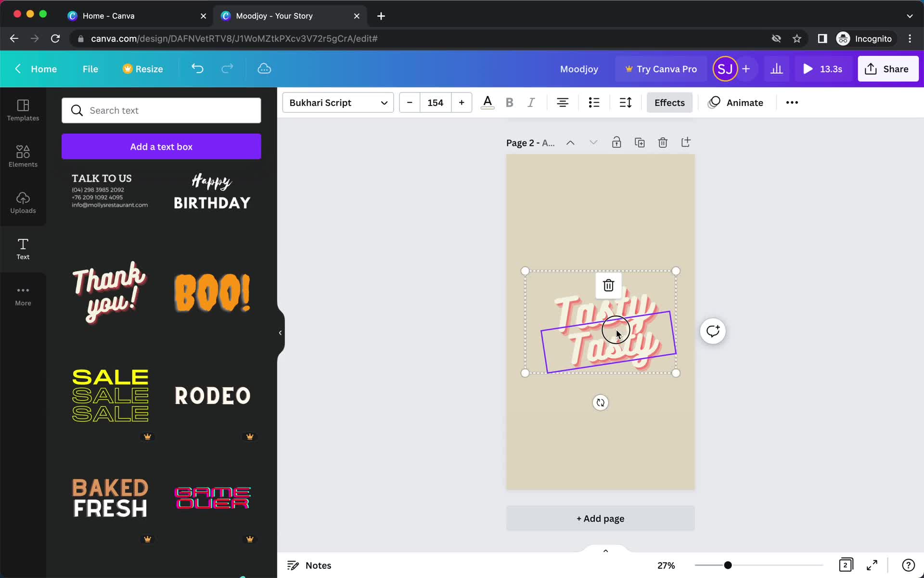Click the 27% zoom level
Screen dimensions: 924x578
pos(667,565)
